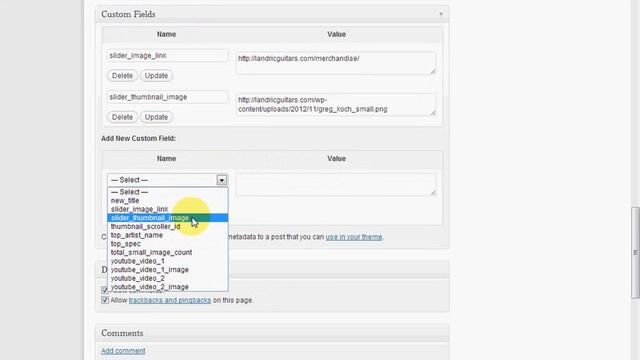Screen dimensions: 640x360
Task: Choose thumbnail_scroller_id from the dropdown list
Action: click(x=167, y=227)
